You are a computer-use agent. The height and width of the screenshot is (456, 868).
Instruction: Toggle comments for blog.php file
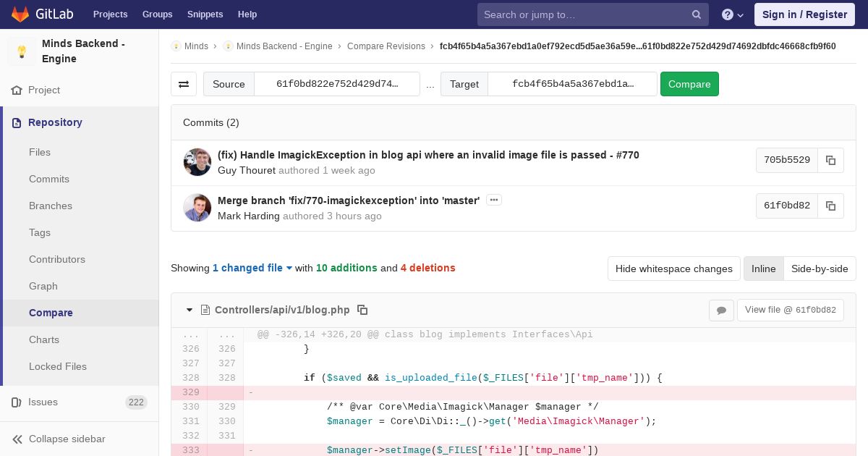(x=721, y=311)
